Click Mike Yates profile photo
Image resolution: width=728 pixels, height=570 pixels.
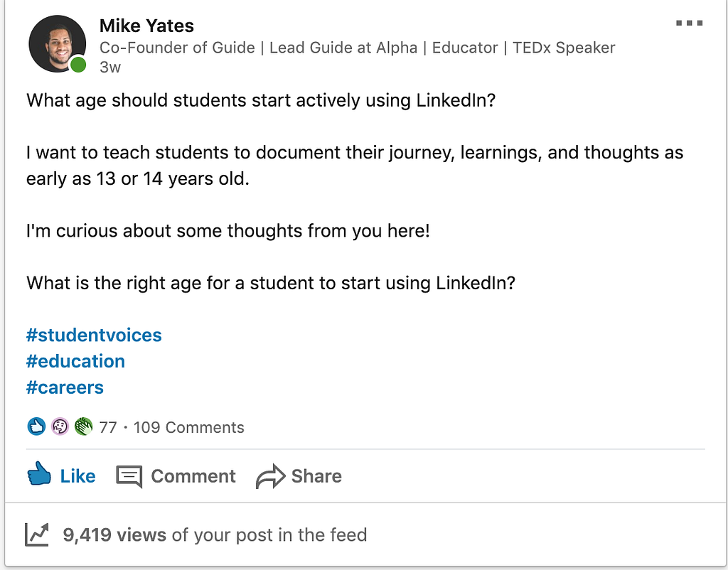[57, 43]
